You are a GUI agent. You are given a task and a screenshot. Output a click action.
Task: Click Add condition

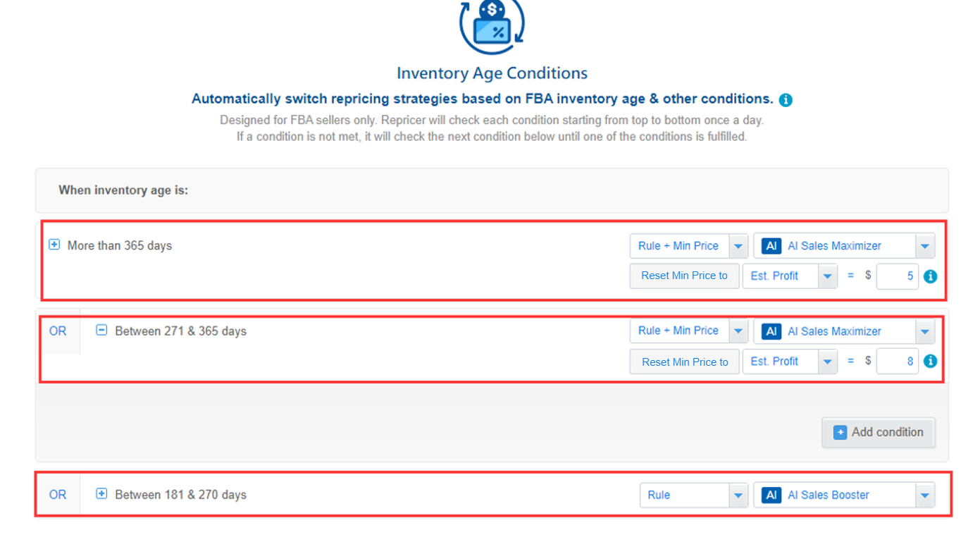[879, 432]
